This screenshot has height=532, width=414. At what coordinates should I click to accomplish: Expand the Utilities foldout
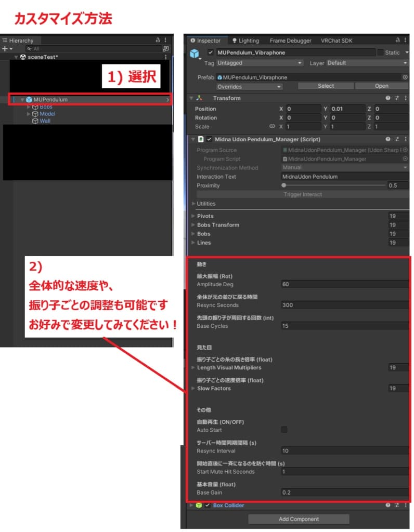193,204
